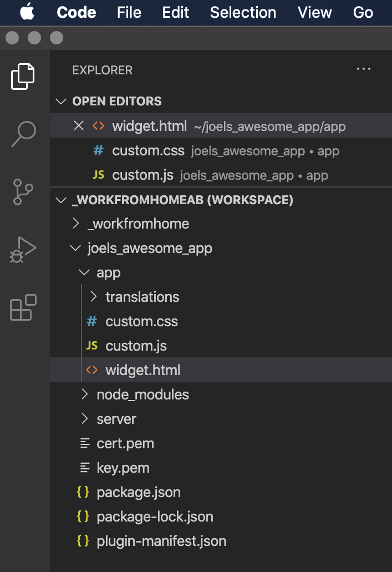The height and width of the screenshot is (572, 392).
Task: Click the Apple menu icon
Action: [27, 12]
